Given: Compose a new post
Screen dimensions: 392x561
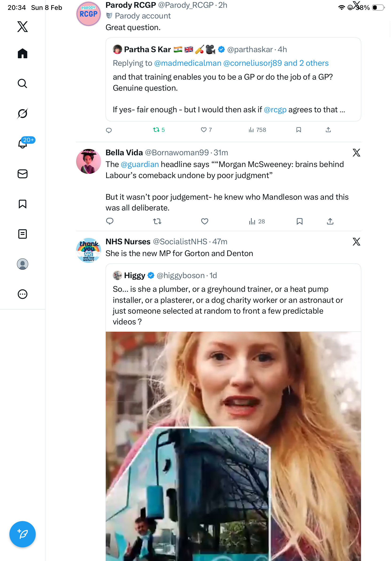Looking at the screenshot, I should pyautogui.click(x=23, y=534).
